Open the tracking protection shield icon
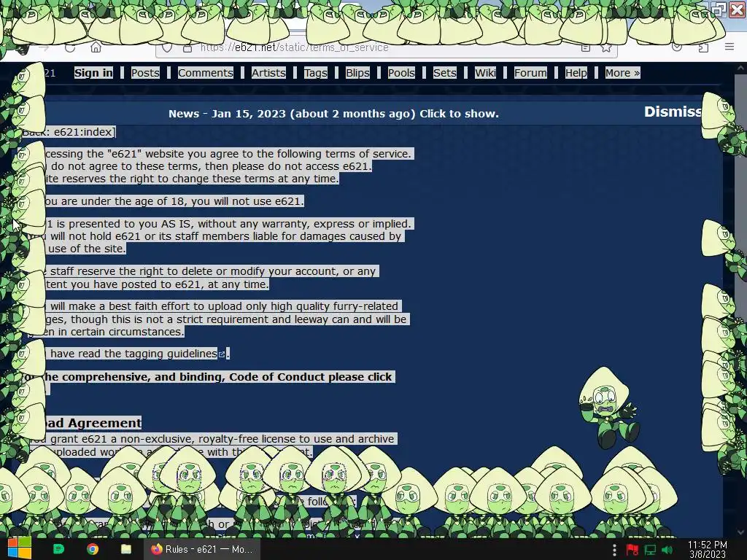The image size is (747, 560). (x=167, y=47)
